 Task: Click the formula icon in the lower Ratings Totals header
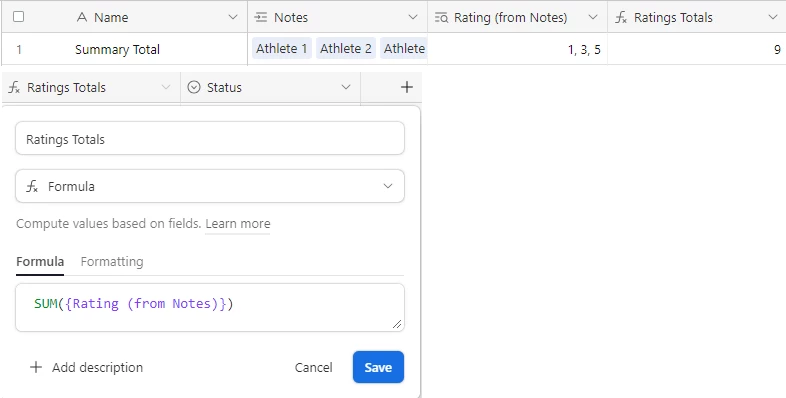15,88
